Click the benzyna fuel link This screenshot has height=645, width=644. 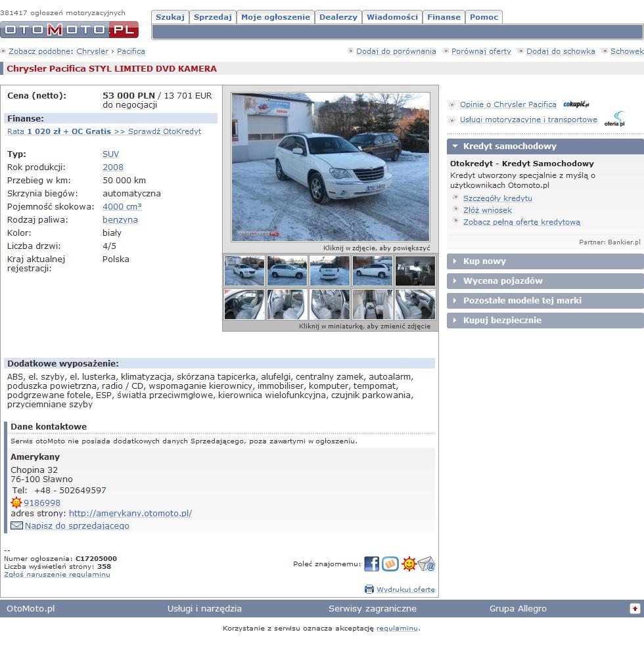[120, 219]
